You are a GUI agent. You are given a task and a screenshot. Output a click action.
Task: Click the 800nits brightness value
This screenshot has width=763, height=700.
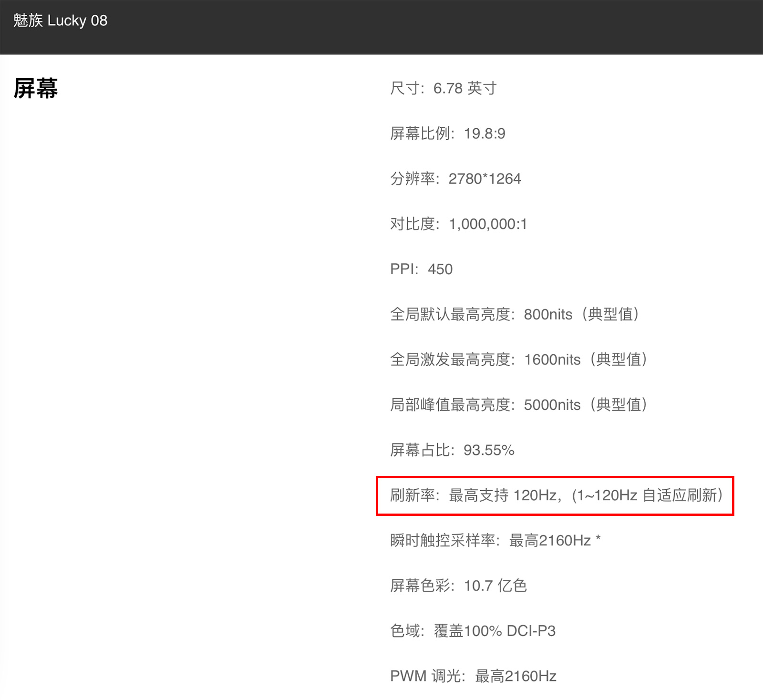pyautogui.click(x=548, y=315)
